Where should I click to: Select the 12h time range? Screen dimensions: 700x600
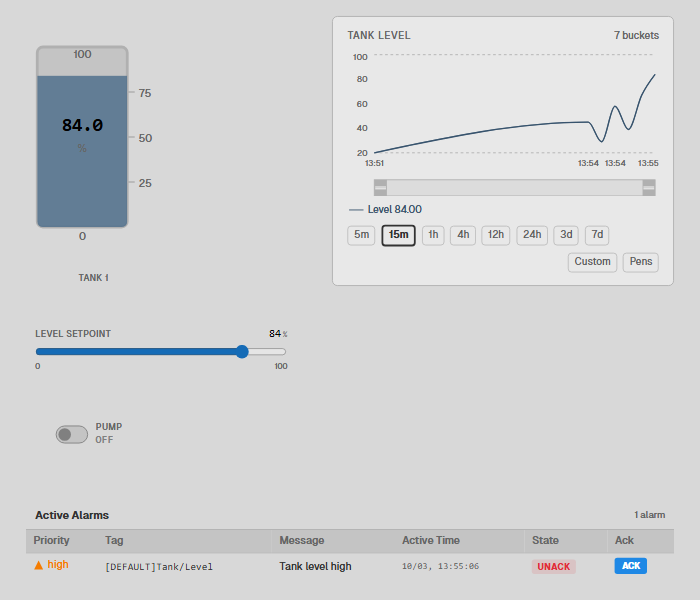tap(496, 235)
